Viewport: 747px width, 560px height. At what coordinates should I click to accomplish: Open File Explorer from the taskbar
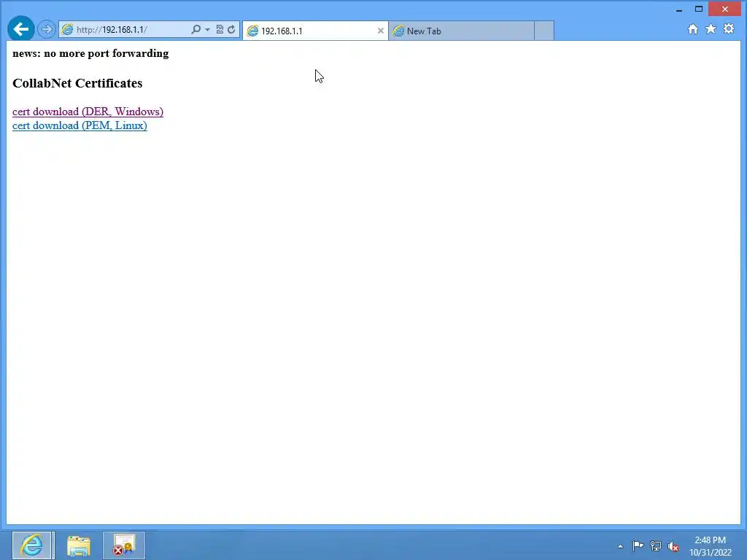coord(79,545)
